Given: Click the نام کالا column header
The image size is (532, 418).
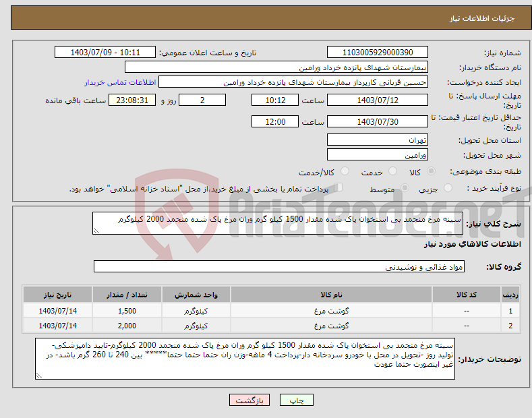Looking at the screenshot, I should pyautogui.click(x=331, y=295).
